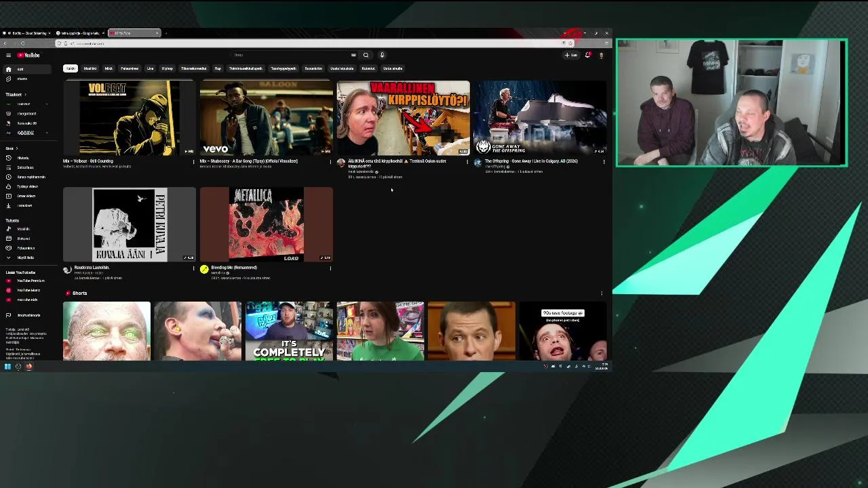Open Liked videos thumbs-up icon

(x=8, y=186)
